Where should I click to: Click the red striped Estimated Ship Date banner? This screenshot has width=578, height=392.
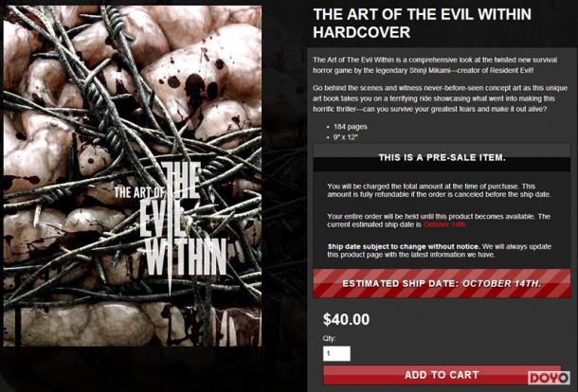pos(442,283)
